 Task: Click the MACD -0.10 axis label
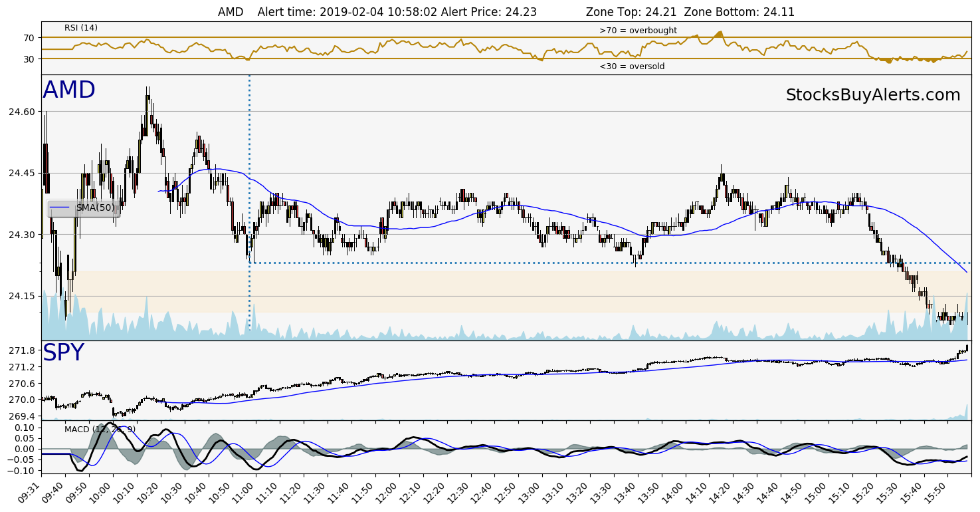(x=21, y=471)
